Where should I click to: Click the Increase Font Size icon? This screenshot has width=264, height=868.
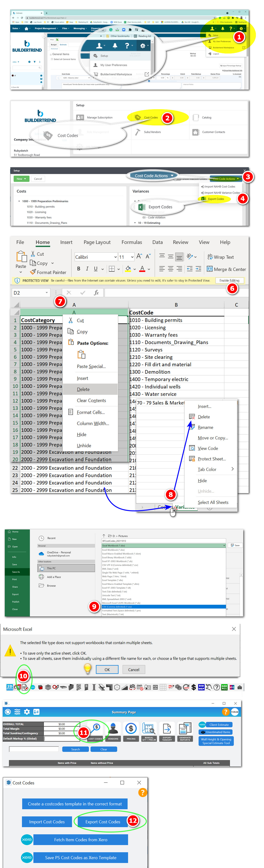pyautogui.click(x=139, y=256)
